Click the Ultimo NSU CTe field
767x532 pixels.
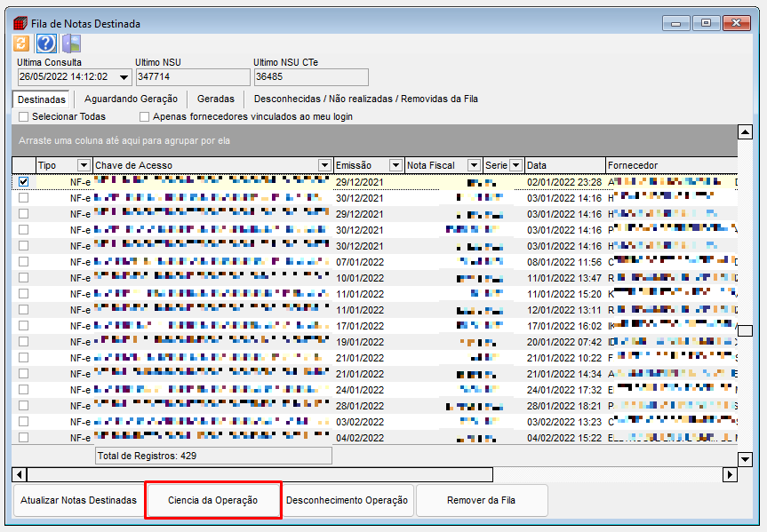311,77
